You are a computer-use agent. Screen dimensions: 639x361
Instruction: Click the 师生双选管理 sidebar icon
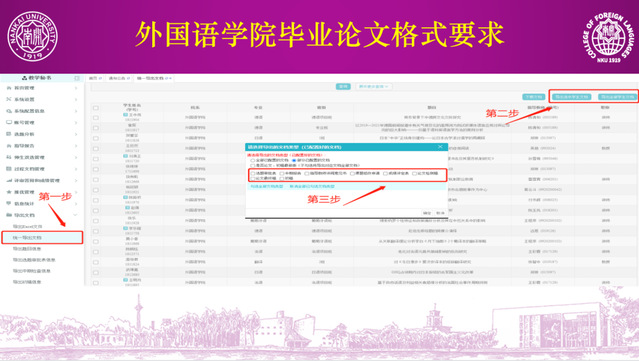(x=9, y=157)
